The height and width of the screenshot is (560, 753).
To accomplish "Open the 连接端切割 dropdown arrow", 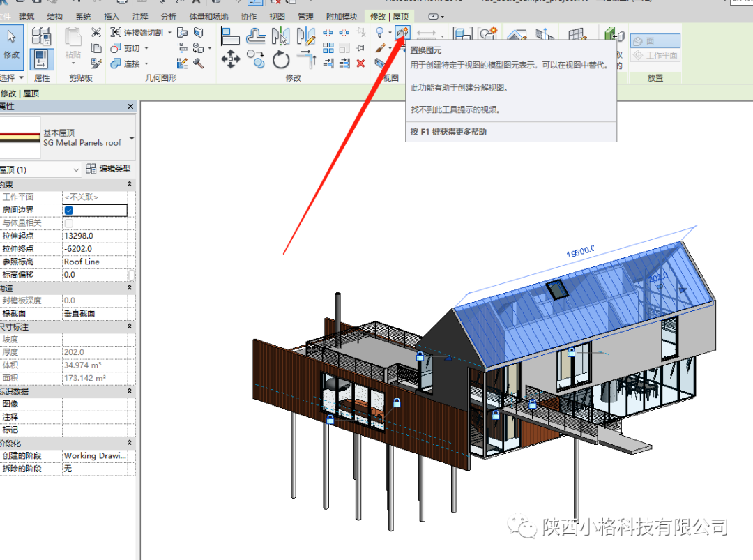I will [169, 33].
